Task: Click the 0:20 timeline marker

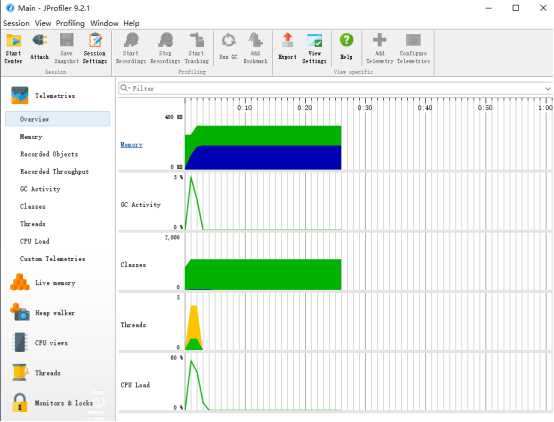Action: (305, 107)
